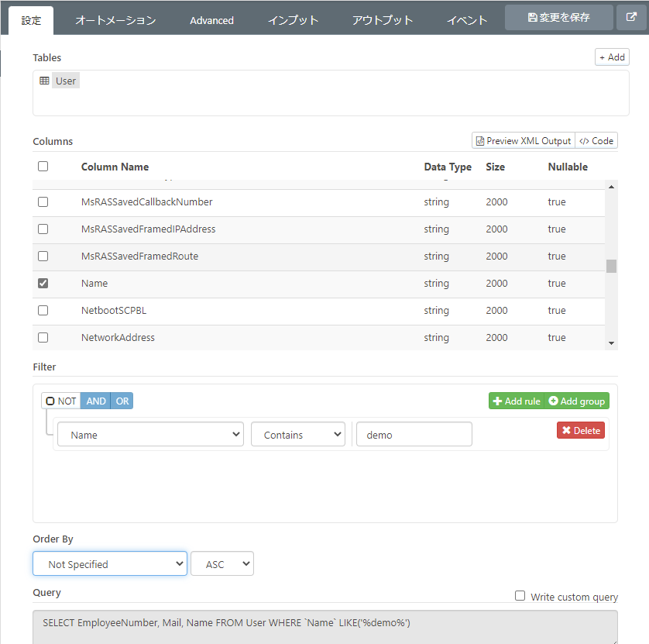Screen dimensions: 649x644
Task: Check the NetworkAddress column checkbox
Action: [x=43, y=338]
